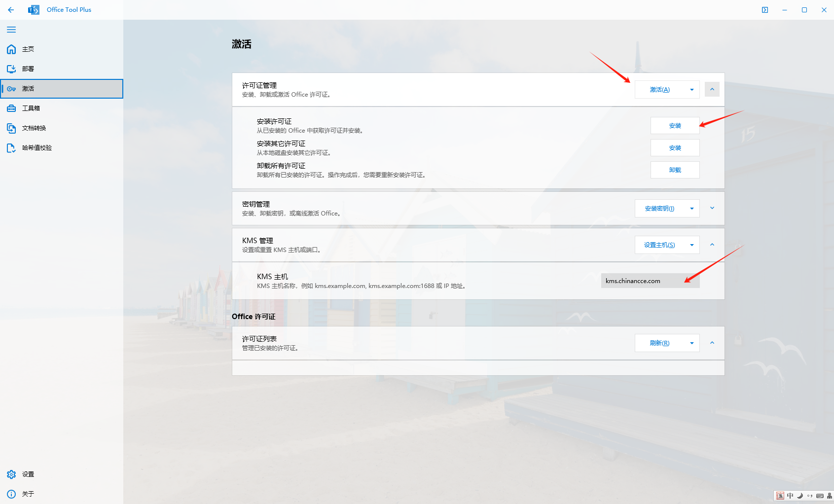Screen dimensions: 834x504
Task: Click the 卸载所有许可证 row label
Action: point(281,166)
